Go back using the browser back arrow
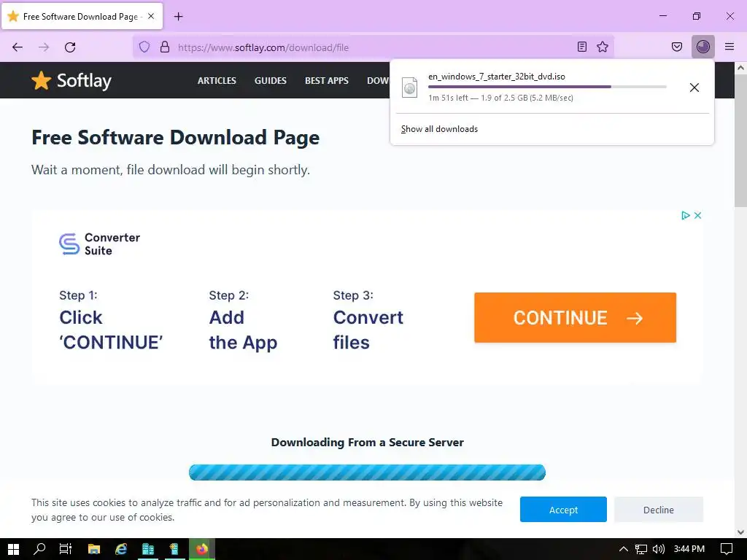 pos(18,47)
